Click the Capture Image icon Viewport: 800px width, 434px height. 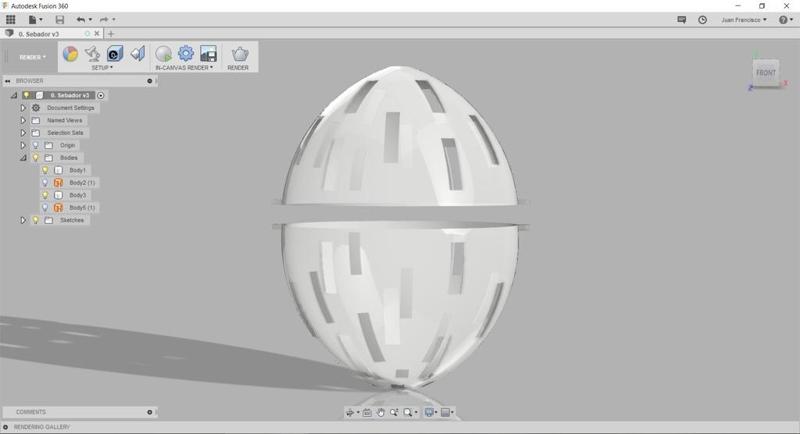tap(208, 54)
